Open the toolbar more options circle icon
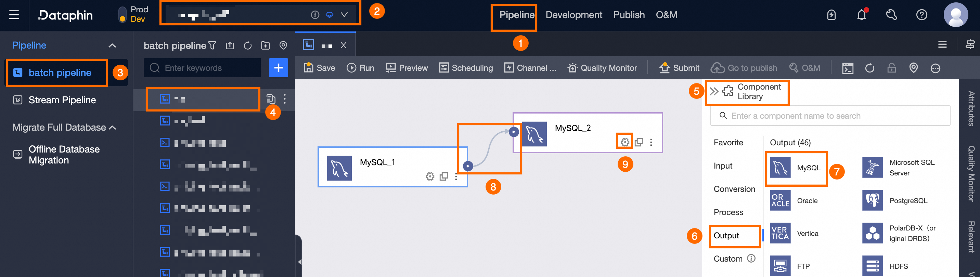 [935, 68]
